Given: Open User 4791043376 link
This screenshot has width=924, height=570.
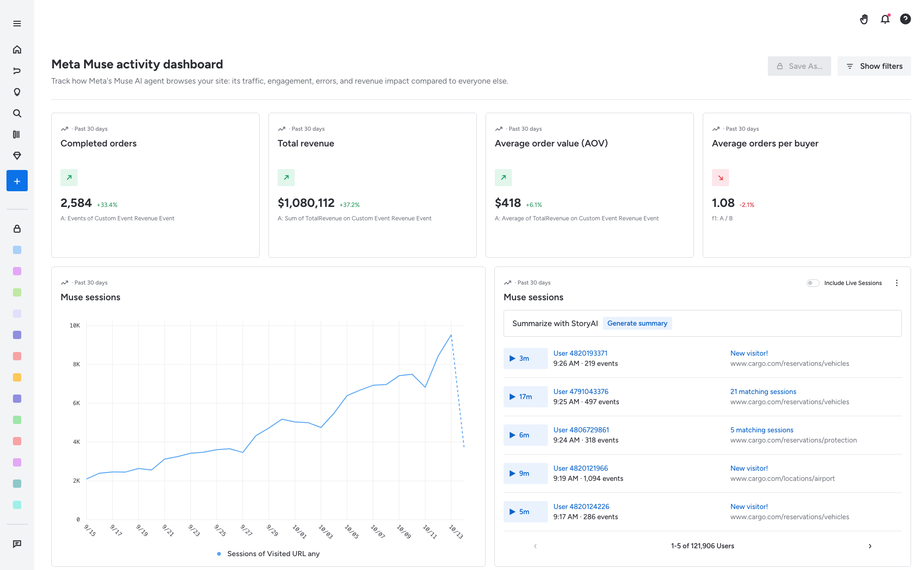Looking at the screenshot, I should (581, 392).
